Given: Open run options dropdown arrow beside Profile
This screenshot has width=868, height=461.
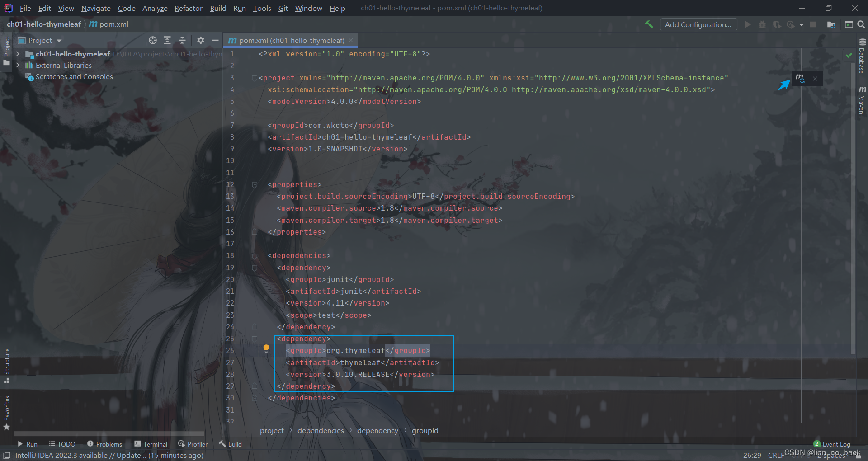Looking at the screenshot, I should pos(802,25).
